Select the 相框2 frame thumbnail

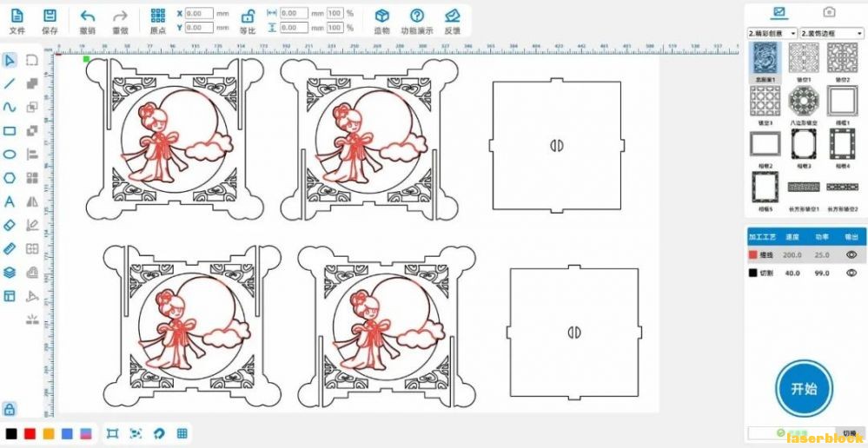pos(765,144)
